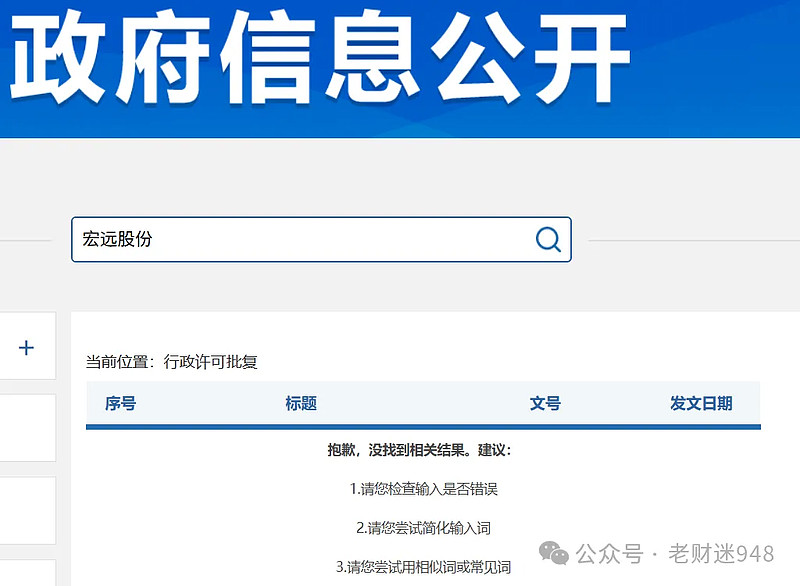
Task: Select the 发文日期 column header
Action: (701, 403)
